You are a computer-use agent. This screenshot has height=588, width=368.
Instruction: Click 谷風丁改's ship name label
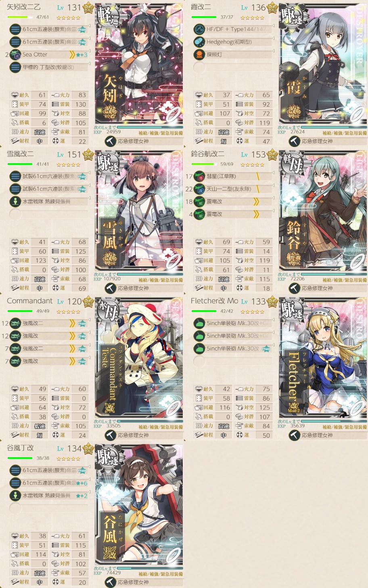pyautogui.click(x=20, y=448)
